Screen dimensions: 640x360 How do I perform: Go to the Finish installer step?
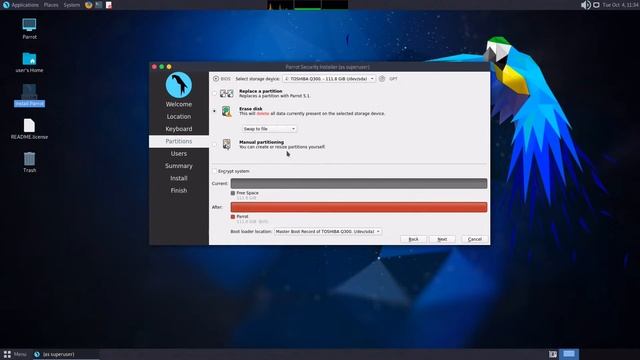[179, 190]
